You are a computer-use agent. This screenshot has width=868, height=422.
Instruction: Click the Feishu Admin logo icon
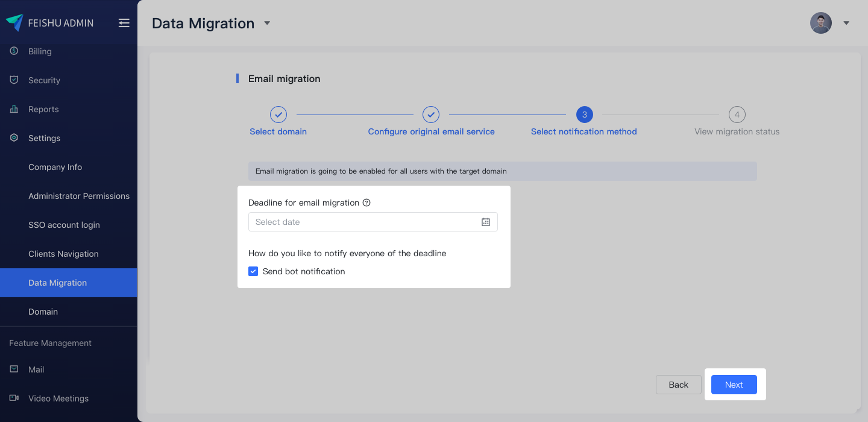[14, 23]
